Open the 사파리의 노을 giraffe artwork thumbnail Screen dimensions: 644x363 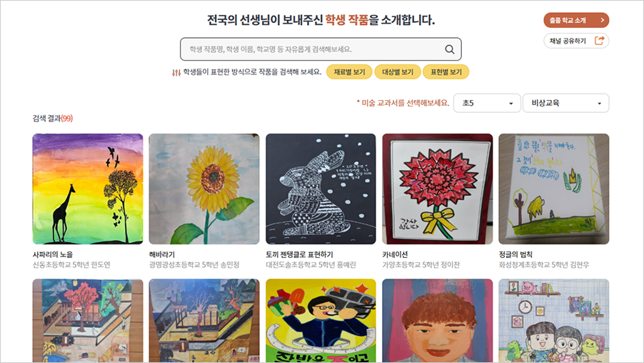(x=88, y=189)
